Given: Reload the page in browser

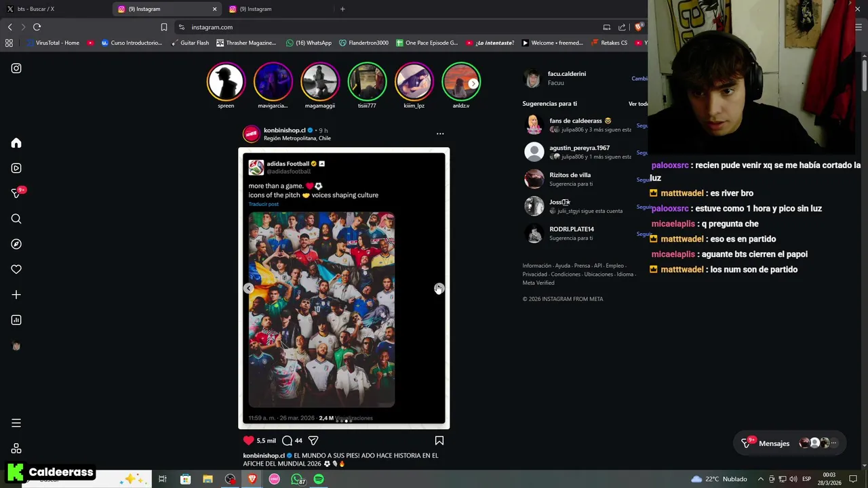Looking at the screenshot, I should (37, 27).
